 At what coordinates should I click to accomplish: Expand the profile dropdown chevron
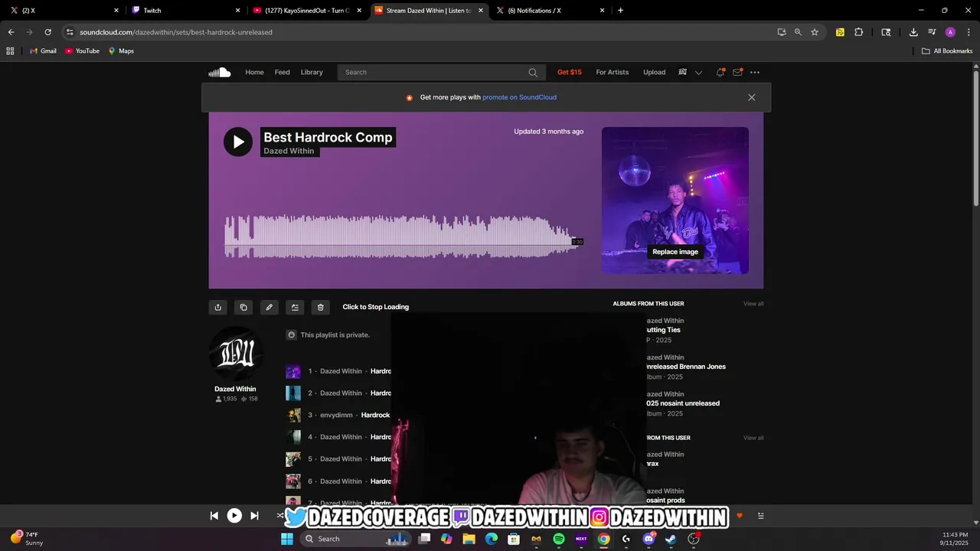(x=698, y=73)
